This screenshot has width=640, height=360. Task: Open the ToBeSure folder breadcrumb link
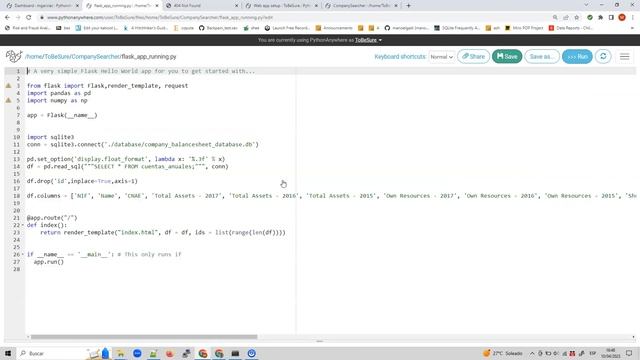[x=57, y=57]
